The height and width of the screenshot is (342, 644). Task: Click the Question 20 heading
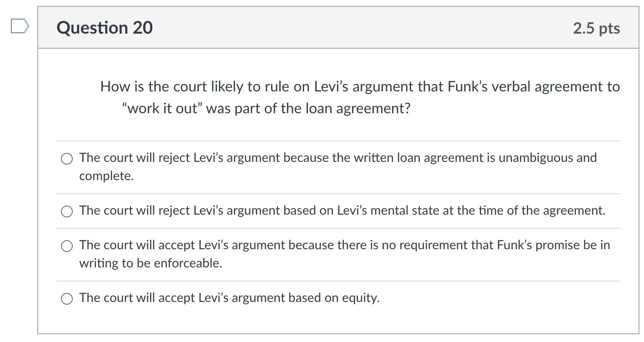click(104, 28)
